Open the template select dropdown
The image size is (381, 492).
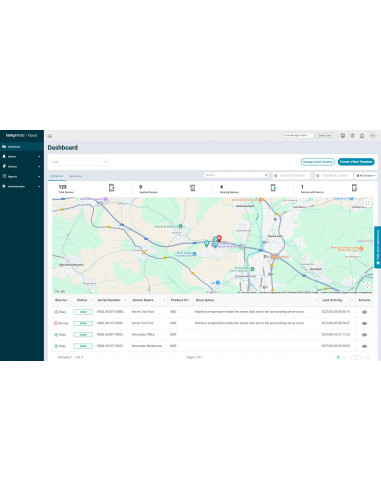click(79, 162)
